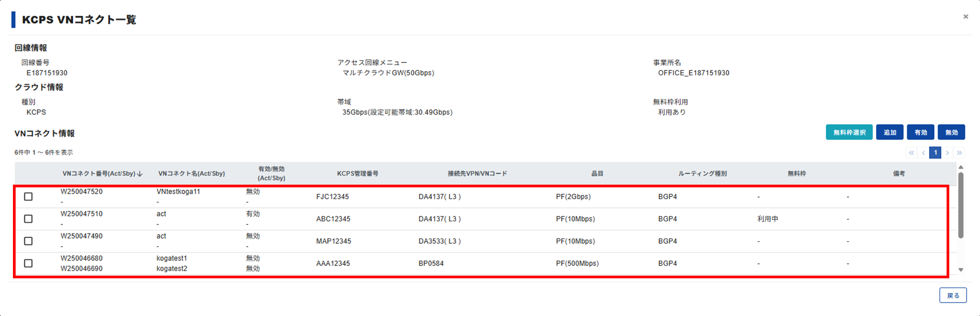Image resolution: width=980 pixels, height=316 pixels.
Task: Sort by VNコネクト番号 column arrow
Action: coord(140,174)
